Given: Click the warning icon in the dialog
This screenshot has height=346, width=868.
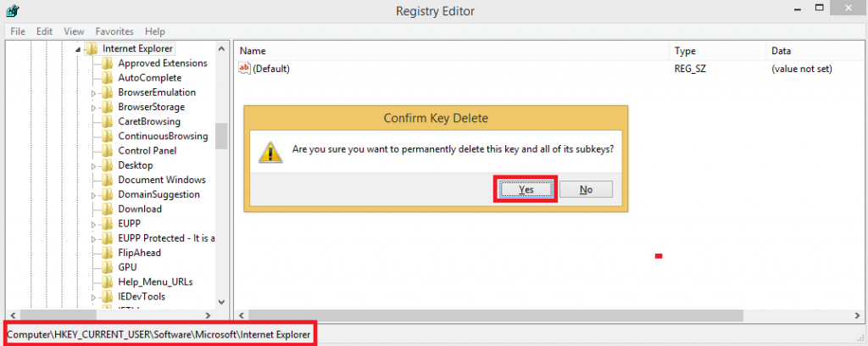Looking at the screenshot, I should point(270,151).
